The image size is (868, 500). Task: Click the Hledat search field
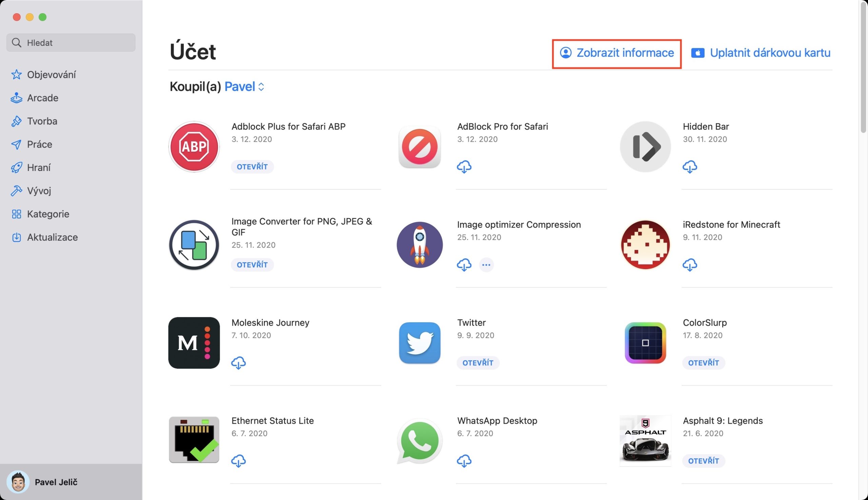point(71,43)
